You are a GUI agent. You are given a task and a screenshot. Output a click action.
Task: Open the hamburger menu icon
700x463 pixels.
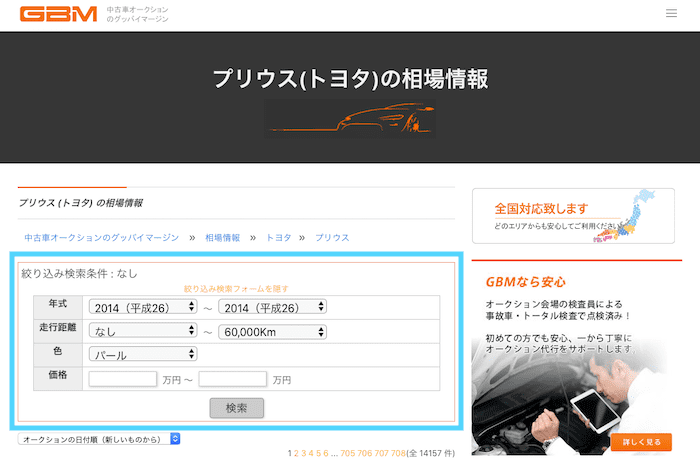(671, 13)
